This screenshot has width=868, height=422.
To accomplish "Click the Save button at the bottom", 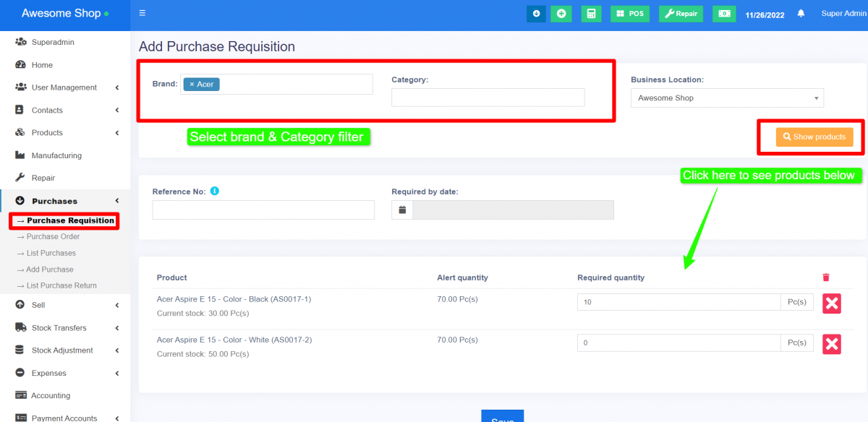I will [502, 418].
